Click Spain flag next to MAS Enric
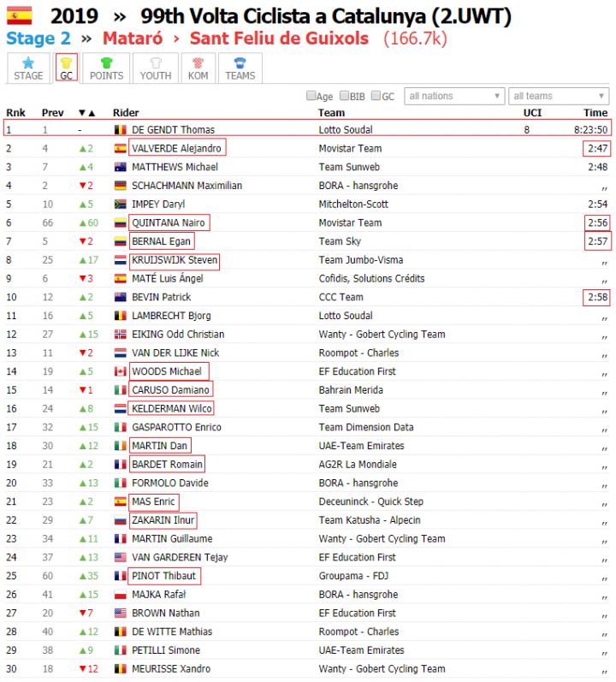616x682 pixels. (120, 501)
